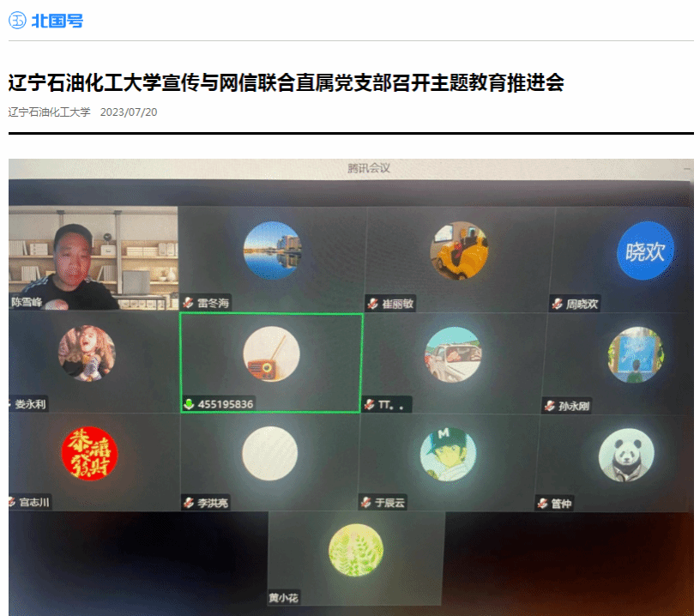The width and height of the screenshot is (700, 616).
Task: Open the article headline about 主题教育推进会
Action: point(286,83)
